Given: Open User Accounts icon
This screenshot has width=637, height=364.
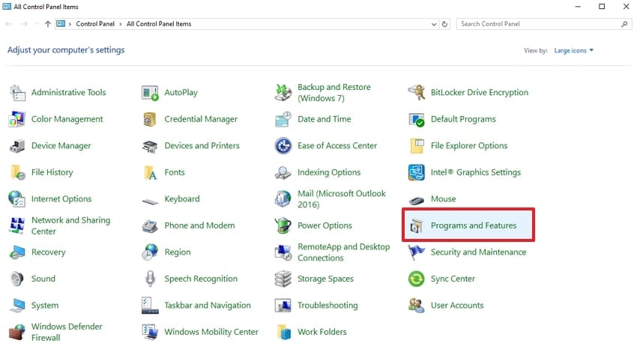Looking at the screenshot, I should point(417,306).
